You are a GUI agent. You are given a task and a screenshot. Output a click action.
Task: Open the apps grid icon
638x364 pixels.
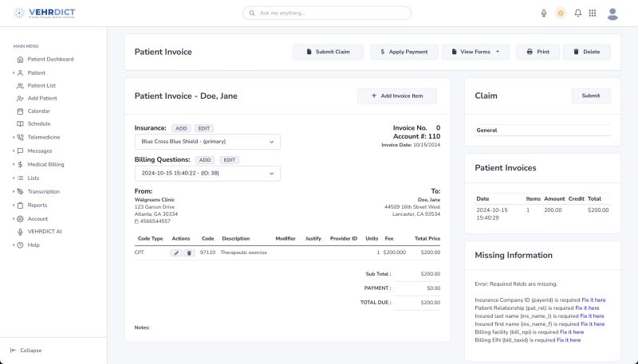click(593, 14)
